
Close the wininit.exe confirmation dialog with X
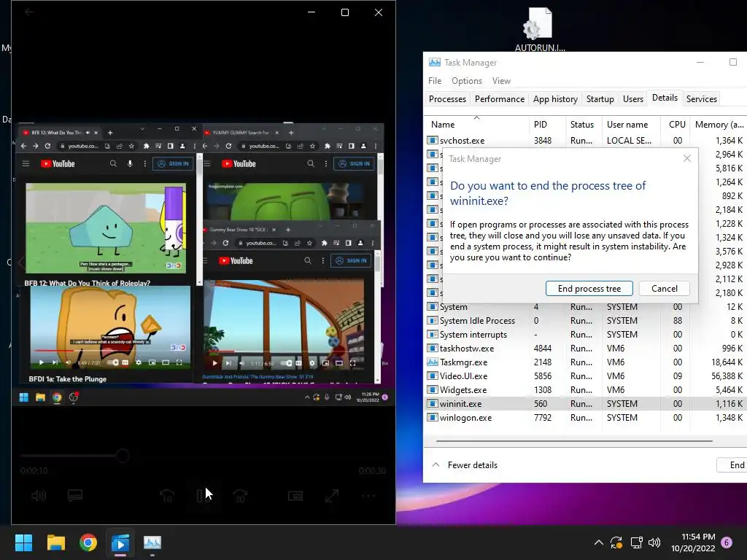tap(687, 158)
